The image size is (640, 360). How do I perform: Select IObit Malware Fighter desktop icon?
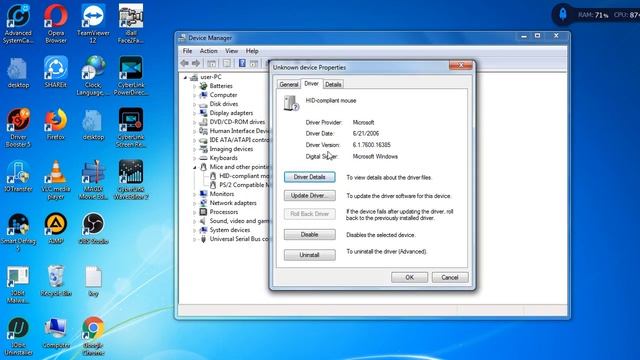pos(18,284)
